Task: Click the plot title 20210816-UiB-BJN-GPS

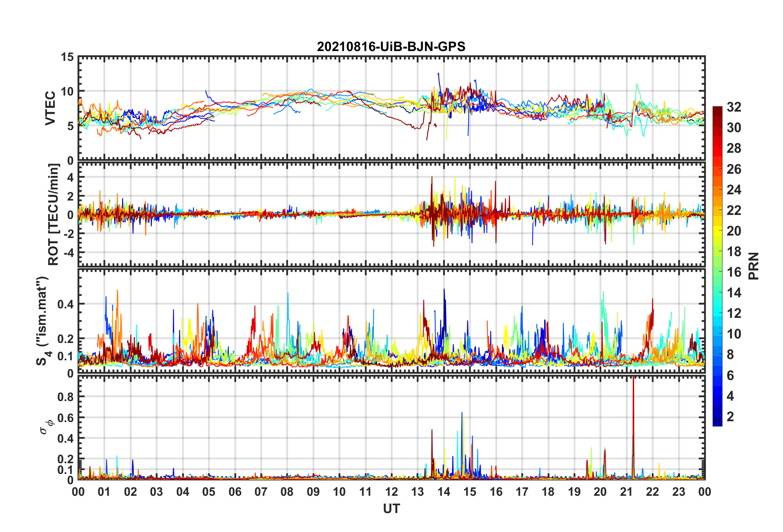Action: click(391, 47)
